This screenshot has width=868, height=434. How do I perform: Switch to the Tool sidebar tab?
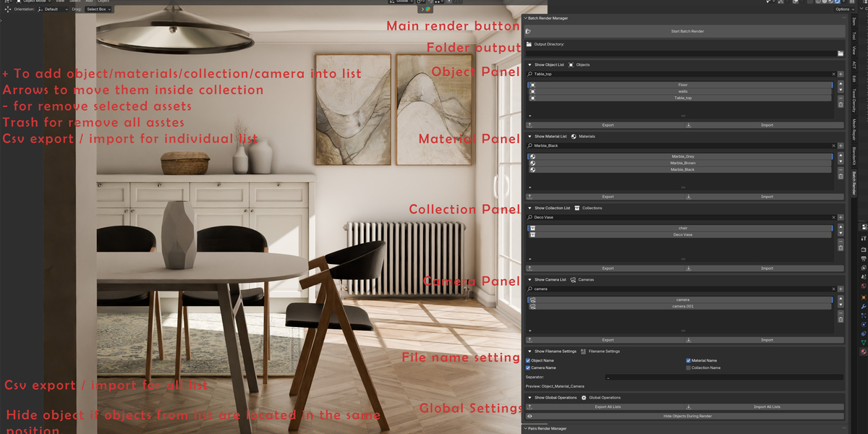click(x=854, y=35)
